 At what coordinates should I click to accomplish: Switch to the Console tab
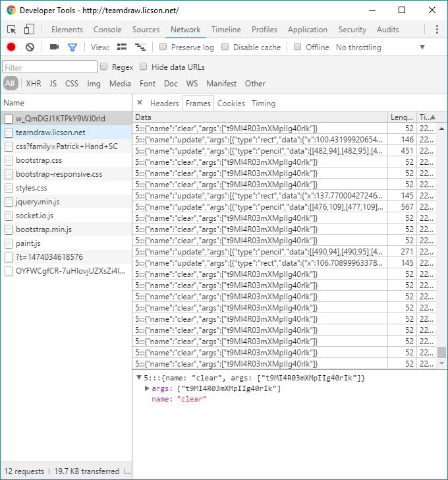coord(107,30)
